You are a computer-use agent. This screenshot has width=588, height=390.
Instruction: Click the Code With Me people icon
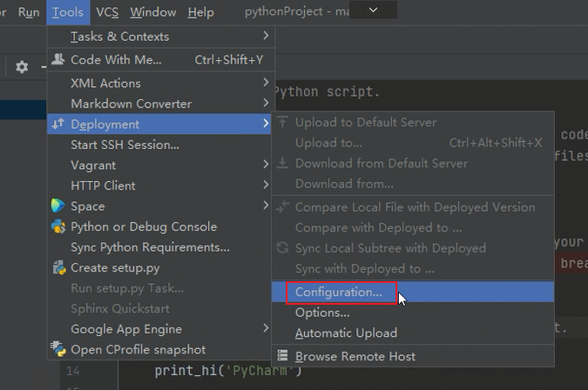(x=57, y=59)
